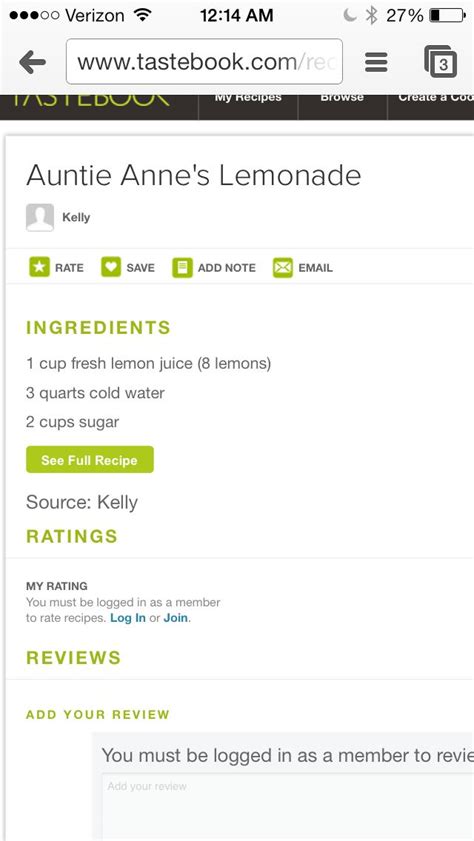Focus the tastebook.com URL address bar
The height and width of the screenshot is (841, 474).
(204, 62)
